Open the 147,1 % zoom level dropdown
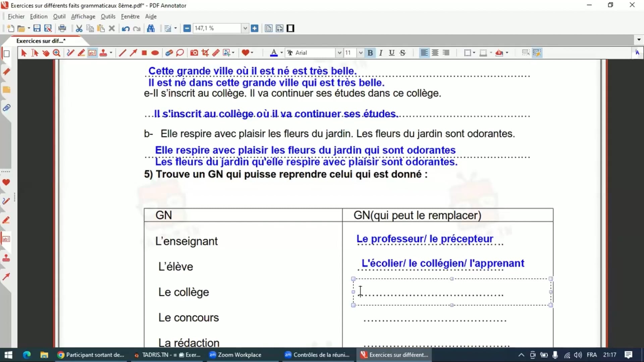644x362 pixels. pos(245,28)
